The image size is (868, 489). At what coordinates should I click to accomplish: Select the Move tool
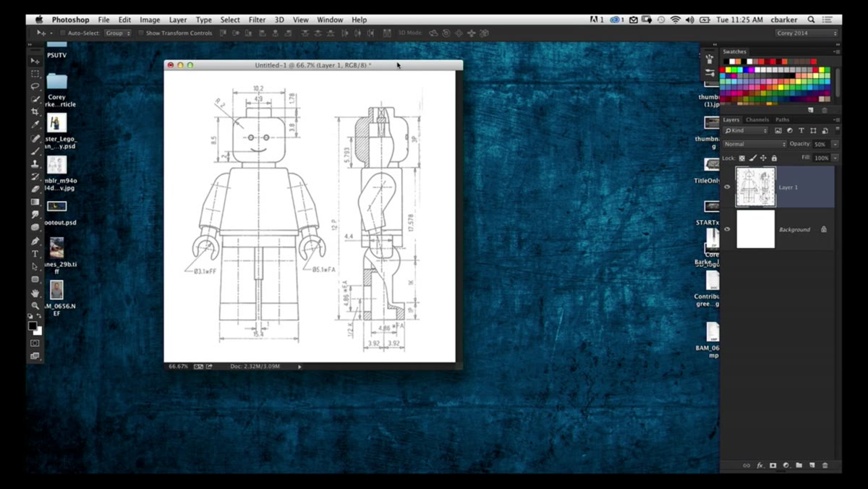[35, 61]
